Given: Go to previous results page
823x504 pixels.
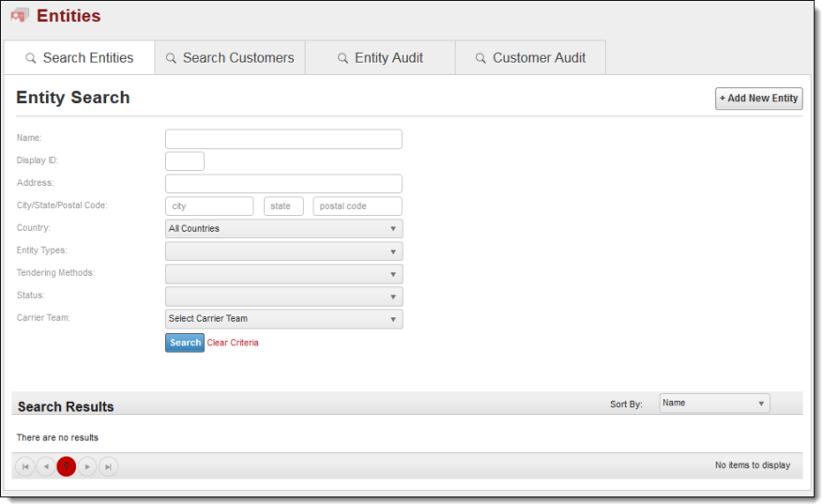Looking at the screenshot, I should (46, 466).
